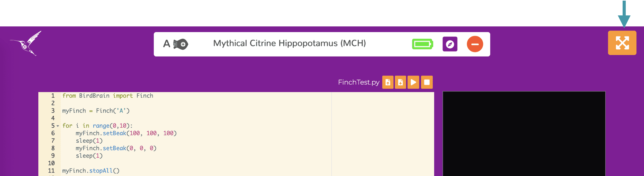
Task: Click the green battery status icon
Action: click(x=422, y=44)
